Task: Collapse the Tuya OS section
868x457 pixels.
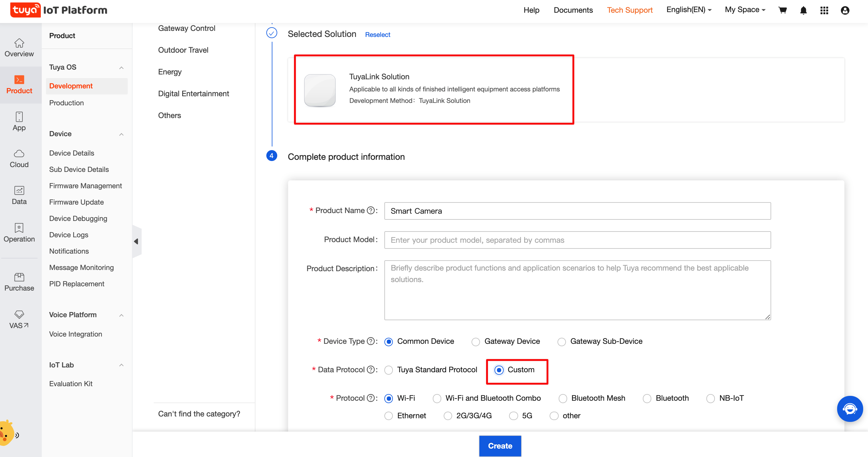Action: pyautogui.click(x=122, y=67)
